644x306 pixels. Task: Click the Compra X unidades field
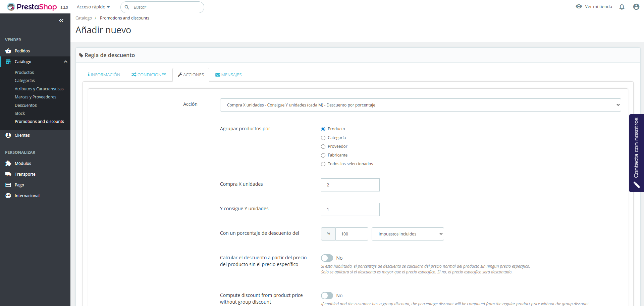(x=350, y=185)
